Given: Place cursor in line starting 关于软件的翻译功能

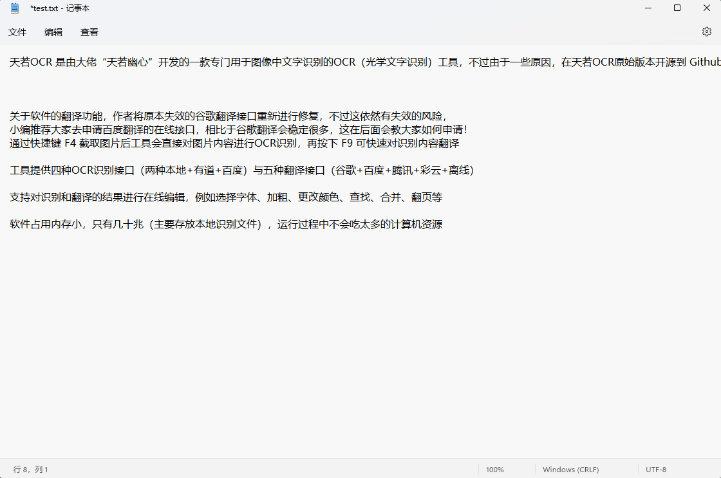Looking at the screenshot, I should (228, 116).
